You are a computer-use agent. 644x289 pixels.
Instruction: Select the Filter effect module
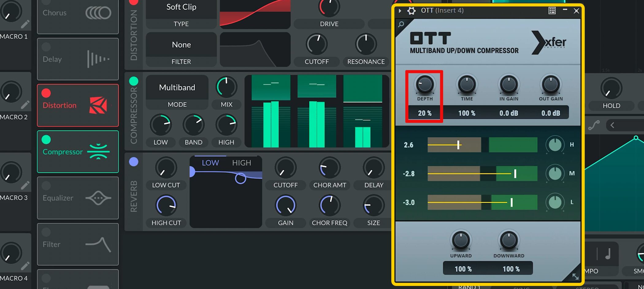(78, 244)
